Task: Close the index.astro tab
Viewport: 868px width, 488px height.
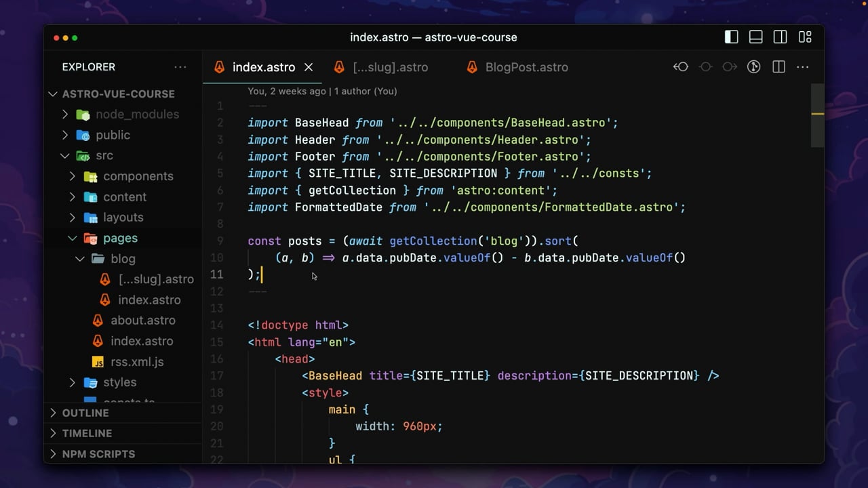Action: [309, 67]
